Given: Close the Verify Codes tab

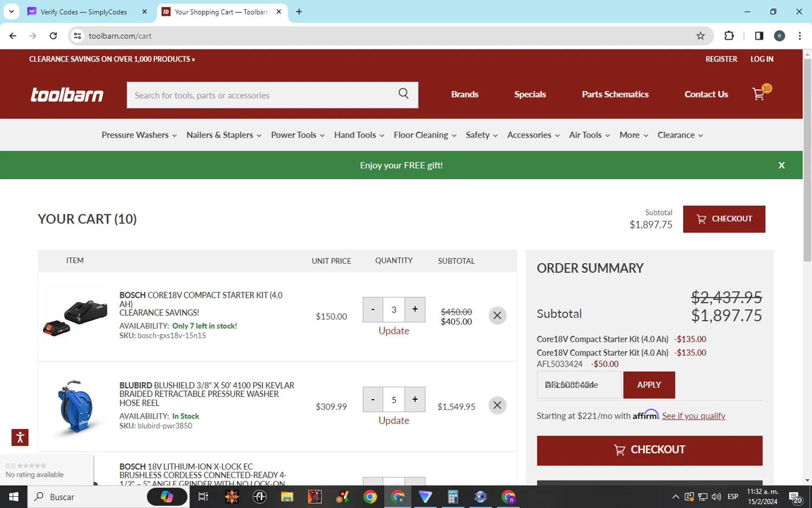Looking at the screenshot, I should 145,11.
